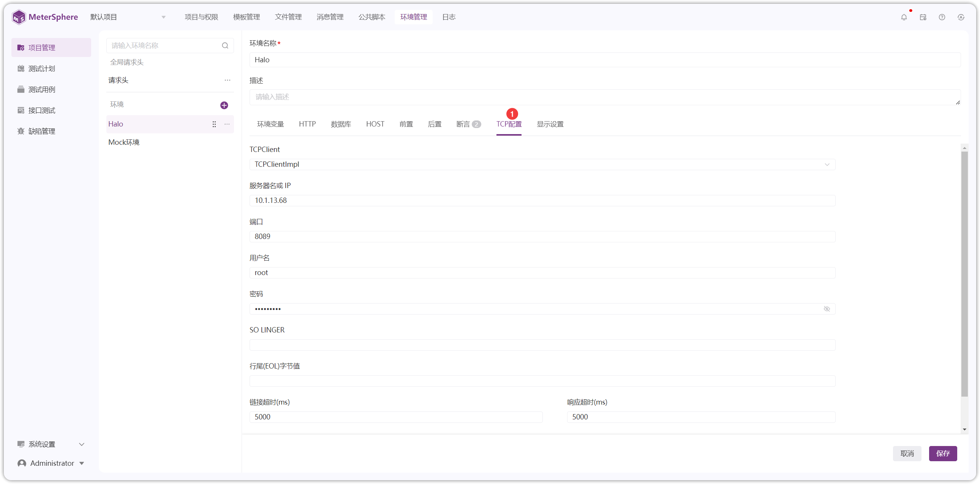This screenshot has height=484, width=980.
Task: Open 项目管理 in sidebar
Action: coord(51,47)
